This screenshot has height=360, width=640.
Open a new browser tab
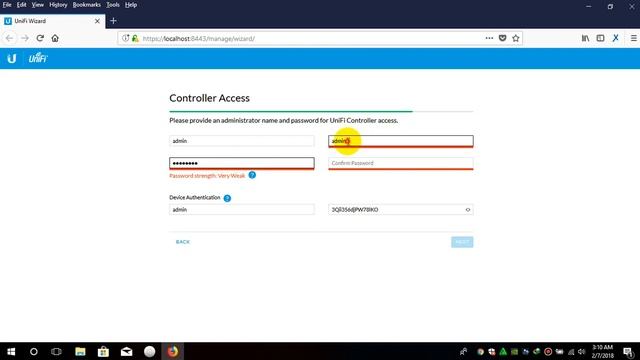113,21
